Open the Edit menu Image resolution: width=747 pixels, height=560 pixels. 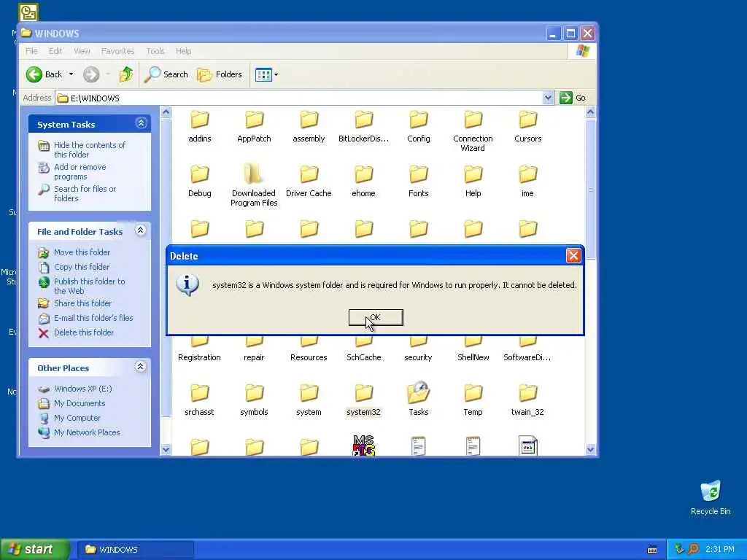pos(55,51)
